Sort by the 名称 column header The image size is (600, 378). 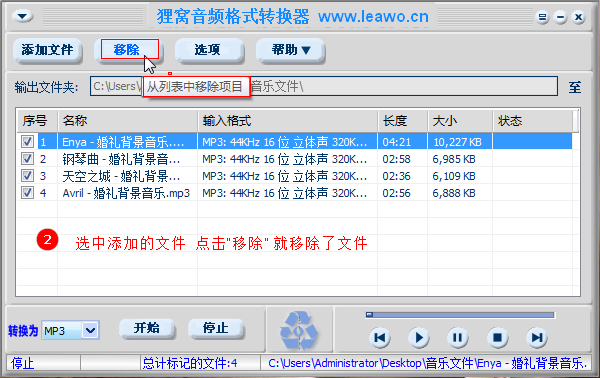(x=127, y=121)
